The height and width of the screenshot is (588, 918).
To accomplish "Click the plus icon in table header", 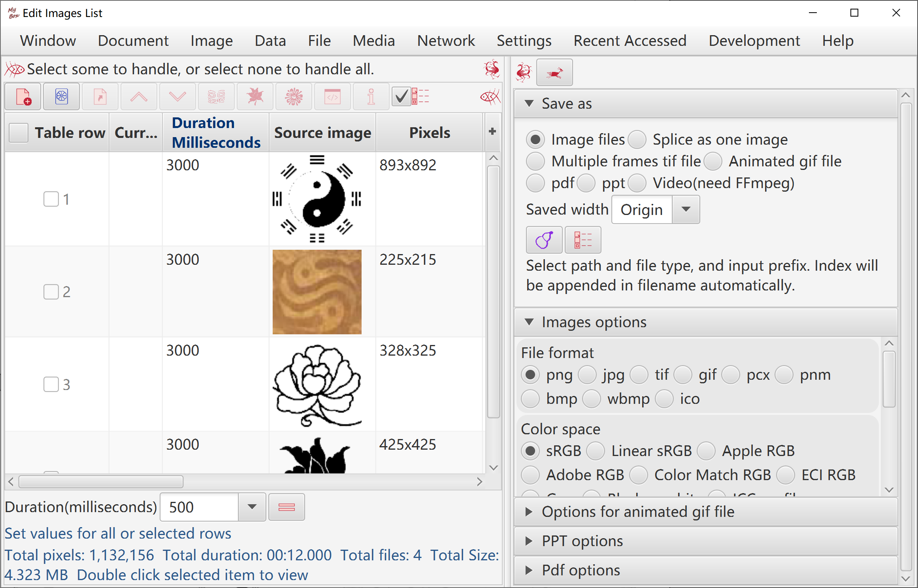I will pos(492,132).
